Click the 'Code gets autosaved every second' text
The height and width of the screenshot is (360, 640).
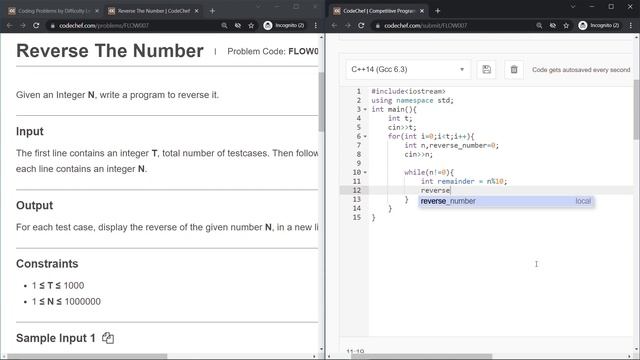point(581,70)
